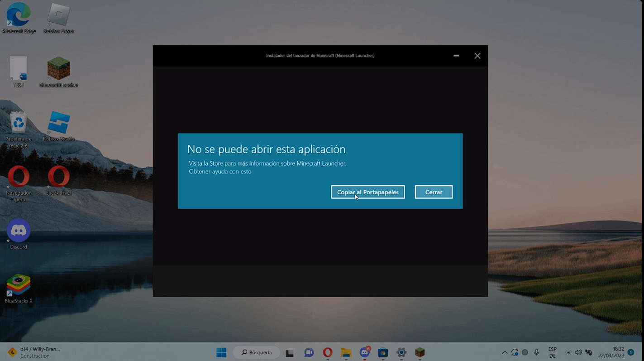The image size is (644, 361).
Task: Select the Roblox Studio desktop icon
Action: (59, 126)
